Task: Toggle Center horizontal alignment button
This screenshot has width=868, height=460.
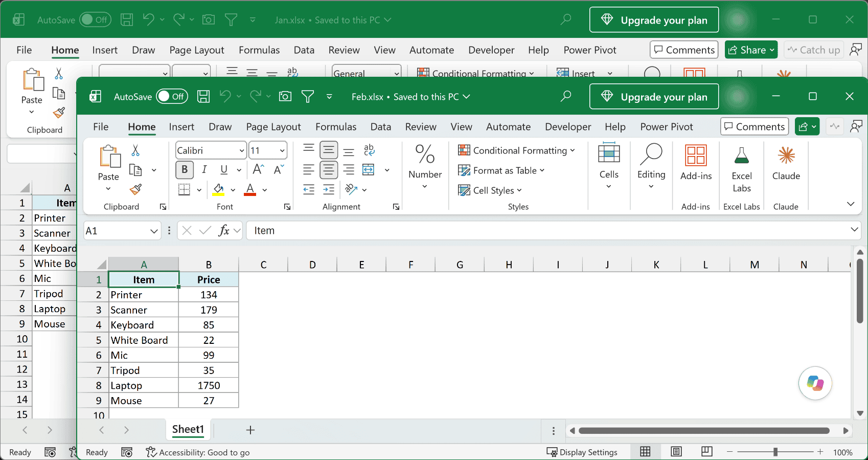Action: pyautogui.click(x=329, y=170)
